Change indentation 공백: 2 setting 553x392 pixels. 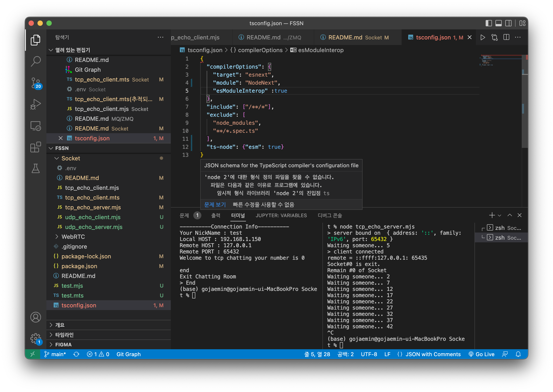click(x=345, y=354)
